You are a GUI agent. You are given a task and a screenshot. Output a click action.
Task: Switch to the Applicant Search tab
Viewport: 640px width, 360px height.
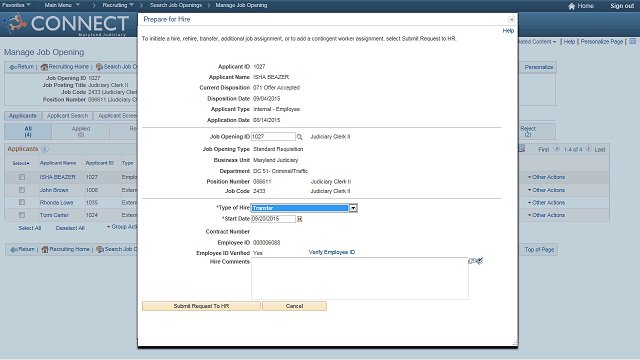coord(67,116)
